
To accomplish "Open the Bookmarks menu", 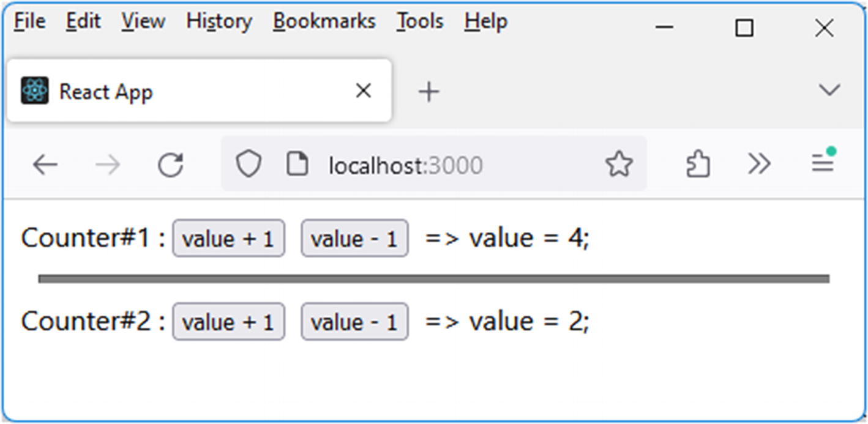I will coord(324,22).
